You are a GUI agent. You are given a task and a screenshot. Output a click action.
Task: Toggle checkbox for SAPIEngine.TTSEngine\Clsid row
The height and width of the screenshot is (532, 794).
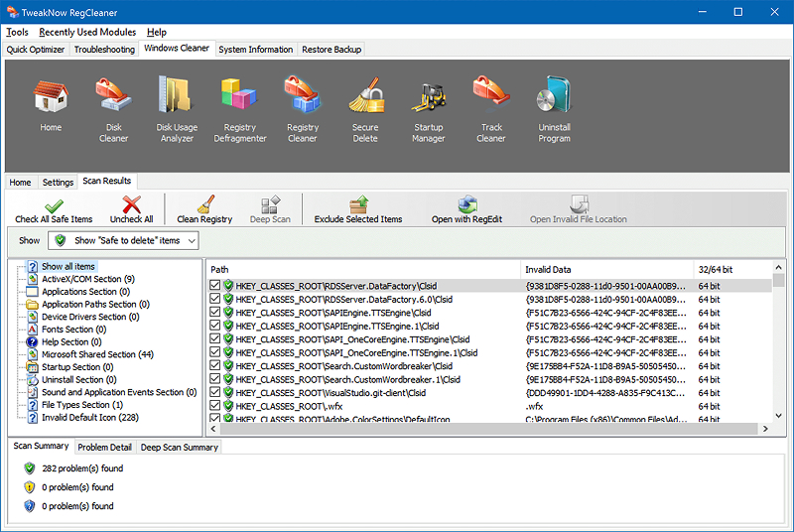(214, 313)
